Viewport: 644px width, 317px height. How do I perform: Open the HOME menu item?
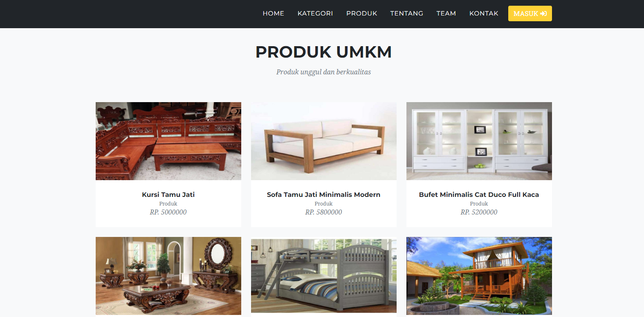pyautogui.click(x=273, y=13)
